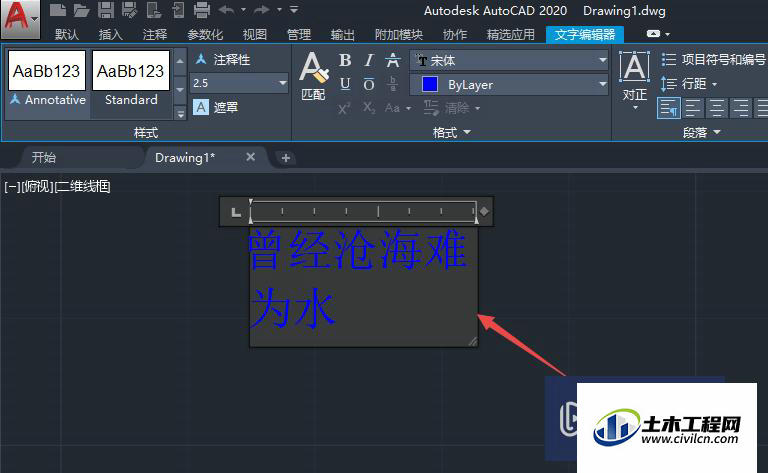The width and height of the screenshot is (768, 473).
Task: Toggle Underline formatting
Action: coord(345,84)
